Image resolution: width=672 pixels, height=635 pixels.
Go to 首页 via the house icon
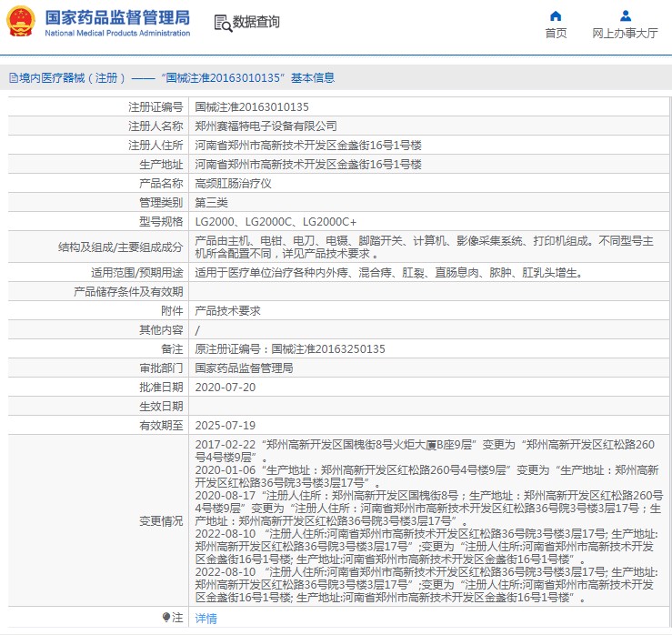(x=556, y=16)
